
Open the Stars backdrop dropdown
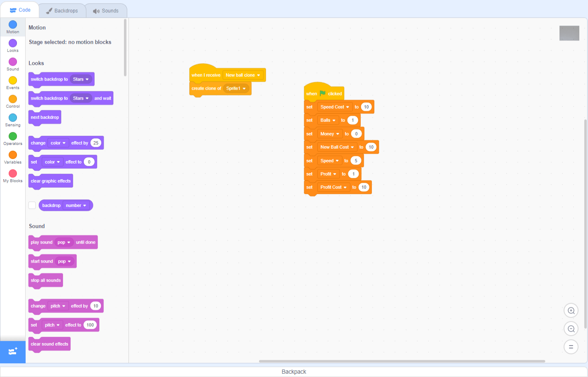(81, 79)
